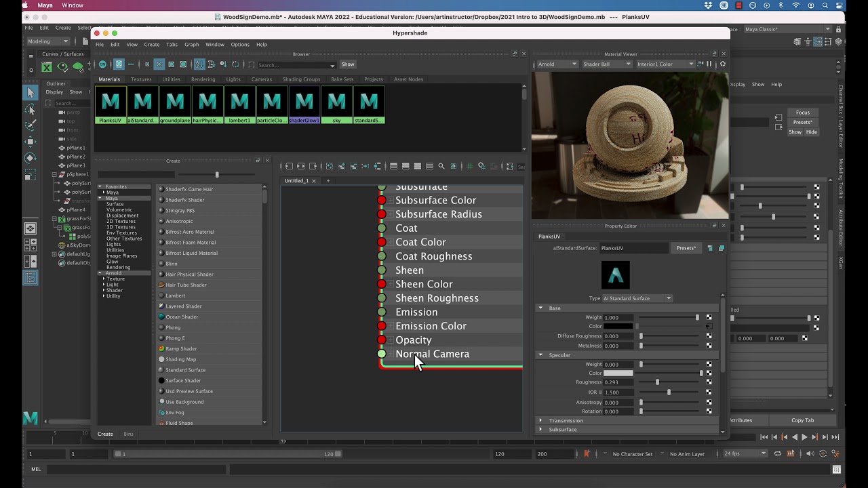Open the Hypershade Graph menu
This screenshot has width=868, height=488.
click(x=191, y=45)
